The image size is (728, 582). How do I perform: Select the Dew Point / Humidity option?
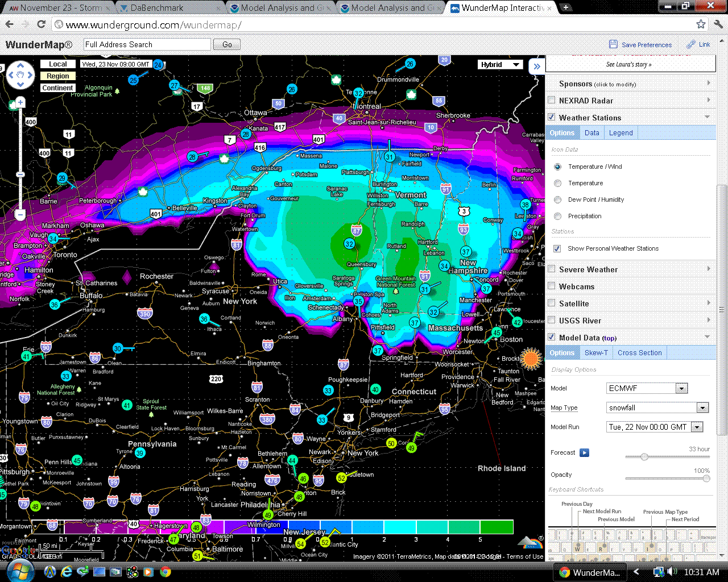[x=557, y=199]
